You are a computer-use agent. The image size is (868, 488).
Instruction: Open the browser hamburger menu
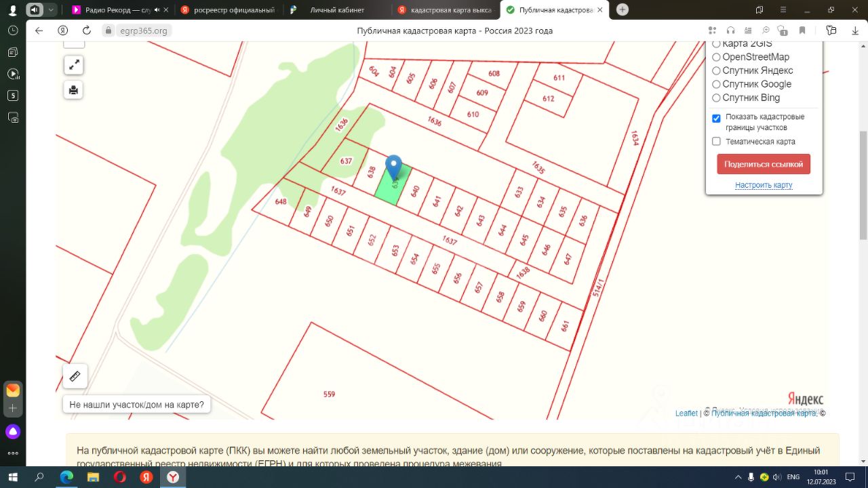click(x=781, y=9)
